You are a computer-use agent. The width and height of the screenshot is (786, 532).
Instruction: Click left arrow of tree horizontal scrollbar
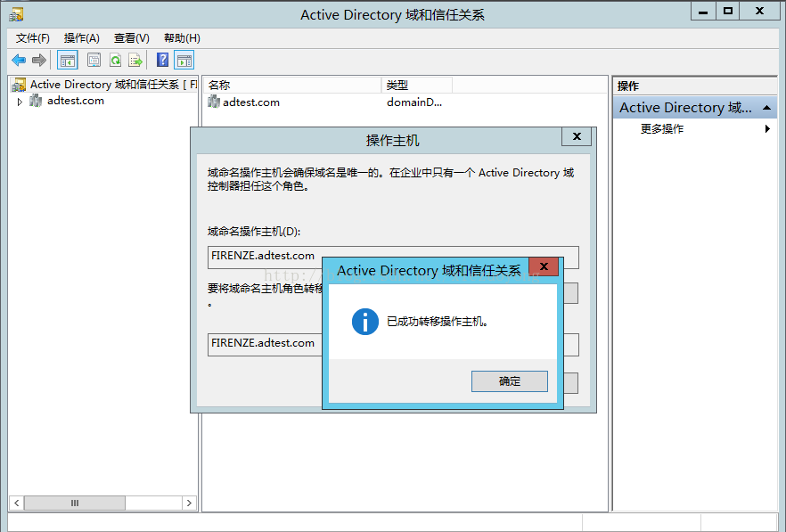17,503
